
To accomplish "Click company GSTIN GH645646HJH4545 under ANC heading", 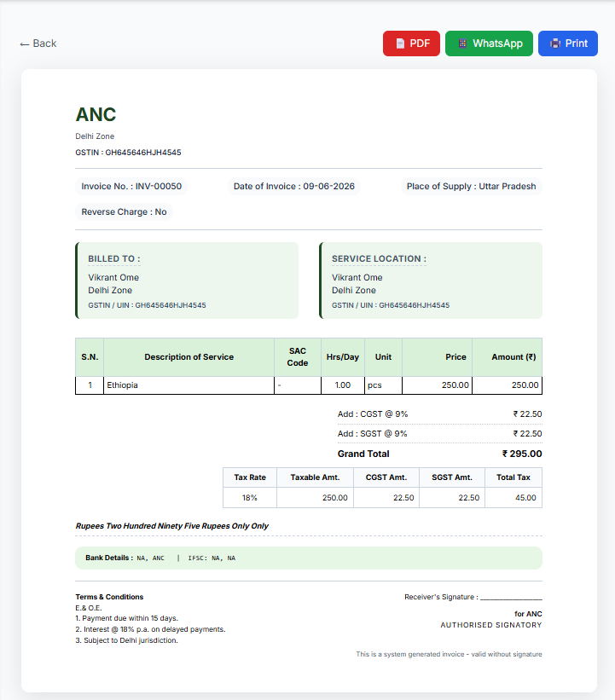I will pyautogui.click(x=128, y=153).
